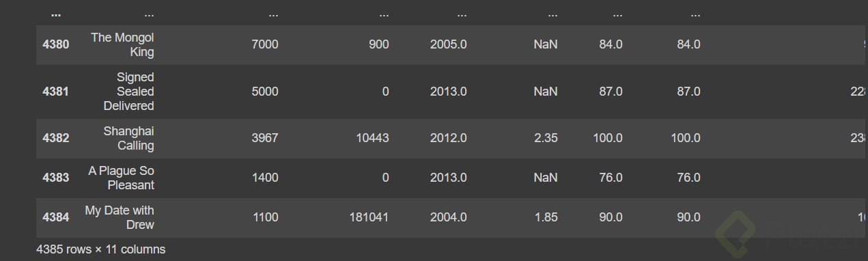
Task: Click the value 7000 cell
Action: 265,44
